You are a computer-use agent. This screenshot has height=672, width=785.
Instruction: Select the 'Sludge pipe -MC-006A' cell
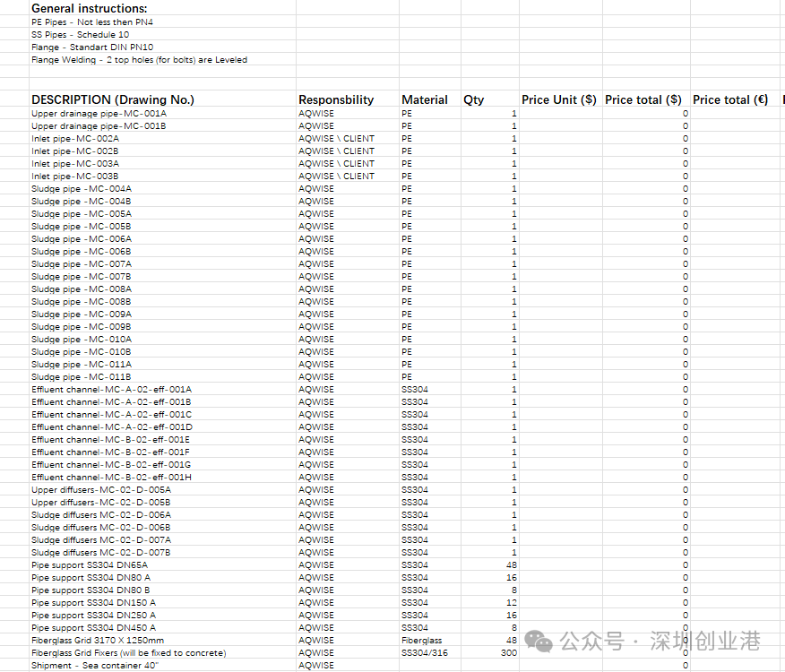[x=162, y=238]
